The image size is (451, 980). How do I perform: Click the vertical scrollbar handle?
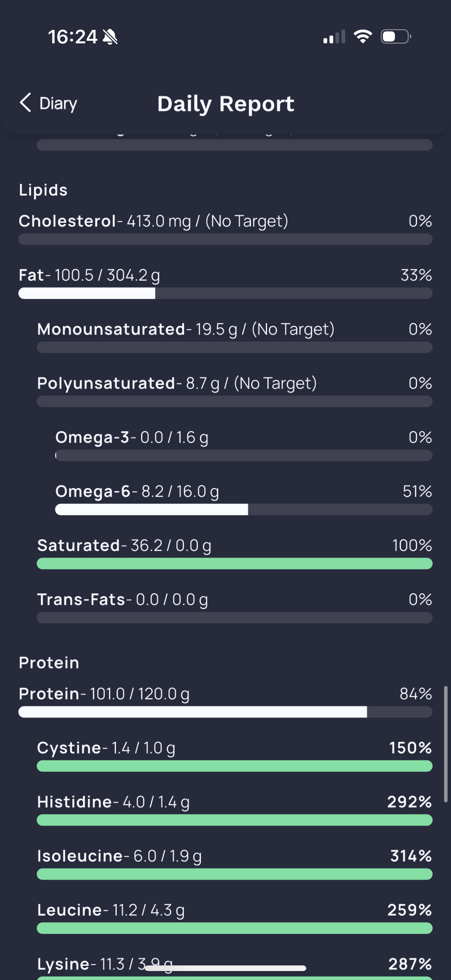446,744
